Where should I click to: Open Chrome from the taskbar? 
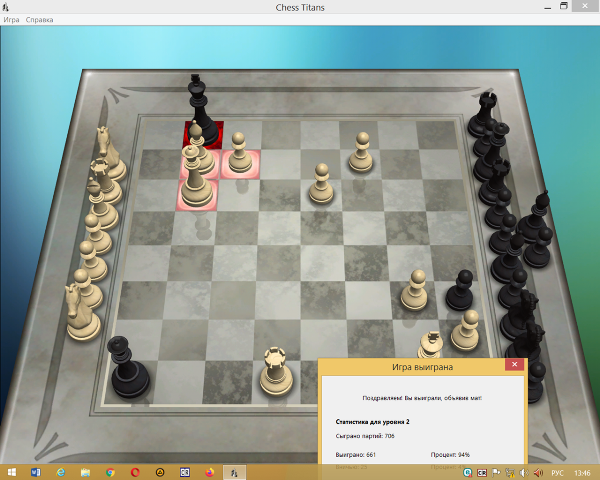[x=110, y=472]
